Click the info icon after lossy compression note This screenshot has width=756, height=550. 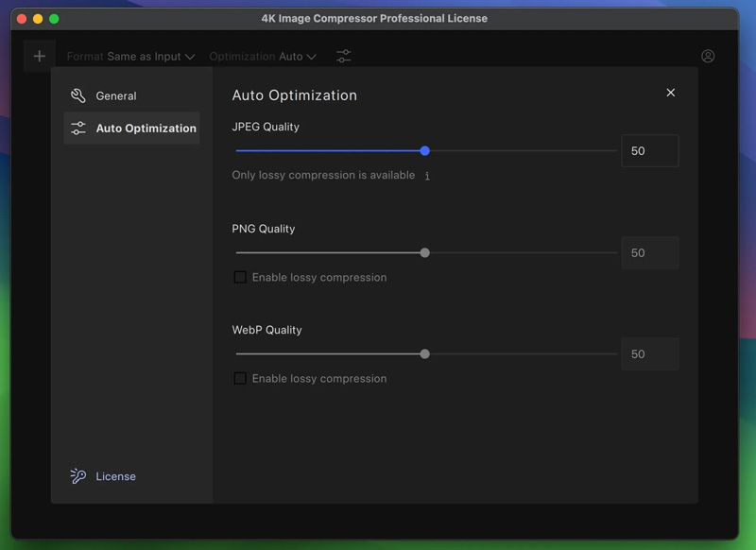coord(427,175)
